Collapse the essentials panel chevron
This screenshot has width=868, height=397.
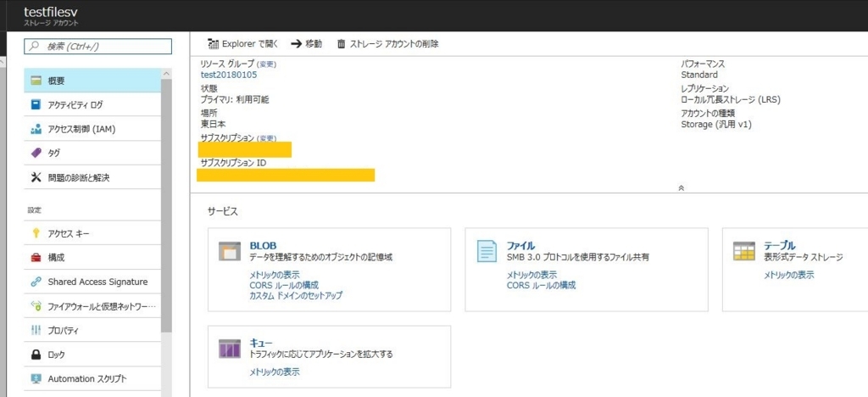click(x=682, y=188)
